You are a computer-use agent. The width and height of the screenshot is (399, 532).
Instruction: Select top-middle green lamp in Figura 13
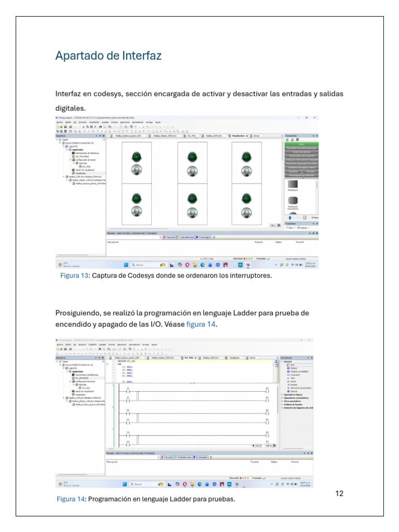click(192, 157)
